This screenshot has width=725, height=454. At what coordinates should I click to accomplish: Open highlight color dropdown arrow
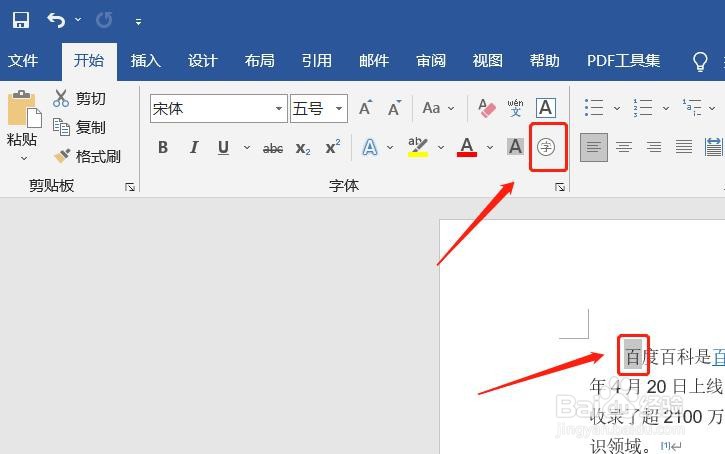(441, 147)
